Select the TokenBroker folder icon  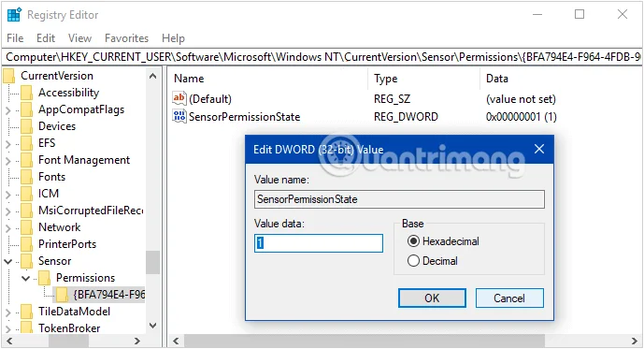[27, 328]
